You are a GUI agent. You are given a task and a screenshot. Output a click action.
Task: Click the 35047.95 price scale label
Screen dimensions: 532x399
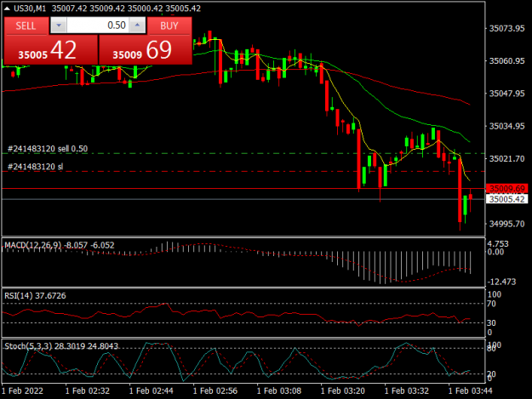[506, 94]
